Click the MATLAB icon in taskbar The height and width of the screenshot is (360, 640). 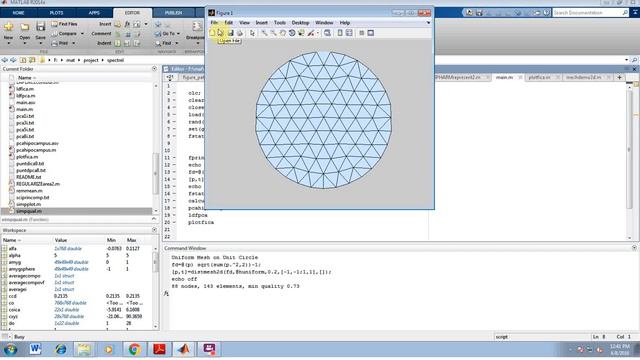(184, 349)
